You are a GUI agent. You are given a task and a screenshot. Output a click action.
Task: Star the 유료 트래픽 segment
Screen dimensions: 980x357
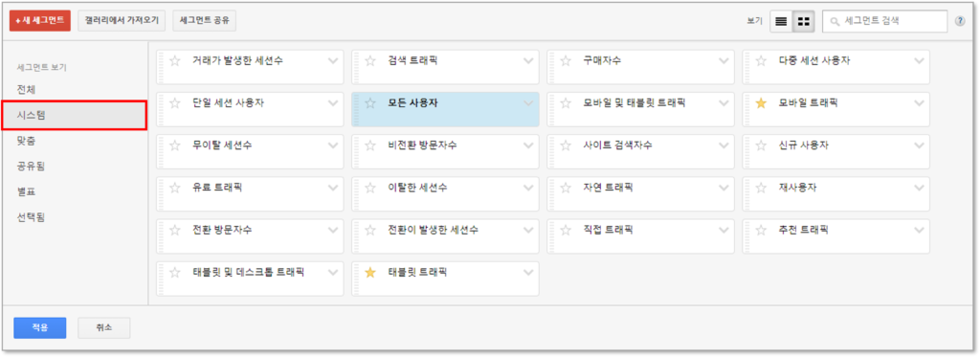click(175, 188)
